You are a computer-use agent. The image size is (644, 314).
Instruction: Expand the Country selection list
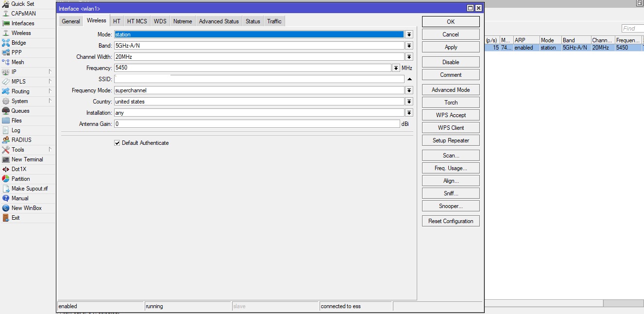pyautogui.click(x=409, y=101)
